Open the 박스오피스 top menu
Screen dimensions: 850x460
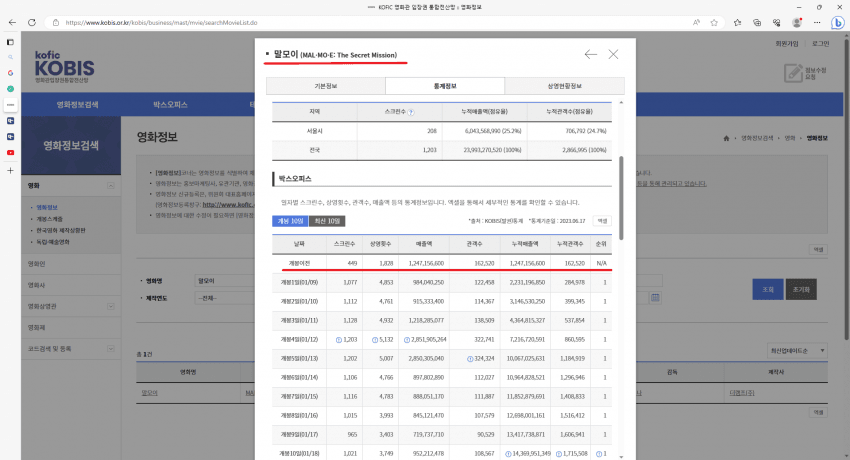(x=170, y=105)
